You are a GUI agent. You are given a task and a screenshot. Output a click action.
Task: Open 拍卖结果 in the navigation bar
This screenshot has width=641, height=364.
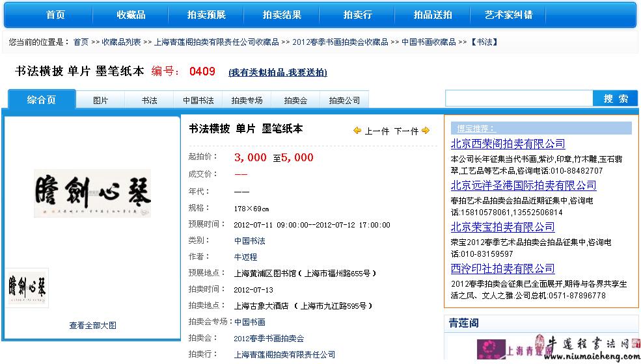pyautogui.click(x=282, y=15)
